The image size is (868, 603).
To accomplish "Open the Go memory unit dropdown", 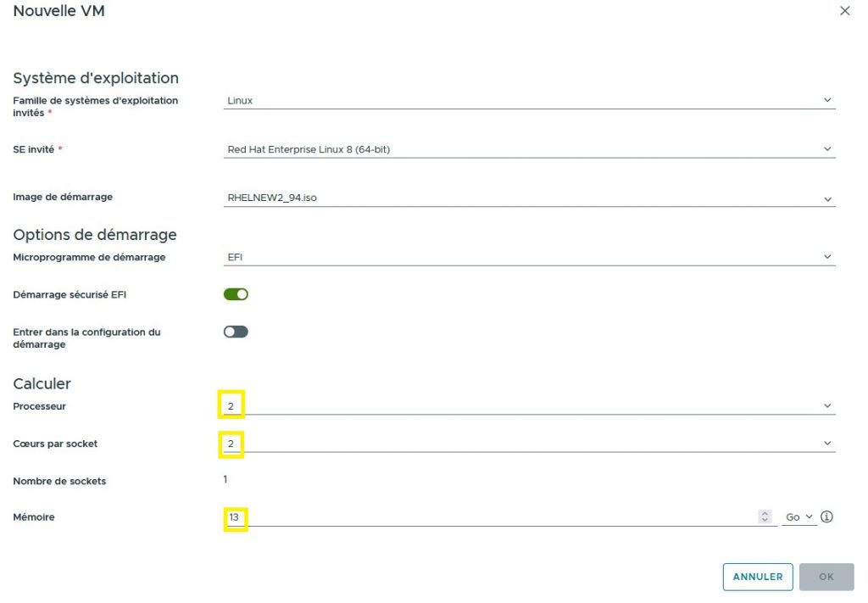I will [798, 516].
